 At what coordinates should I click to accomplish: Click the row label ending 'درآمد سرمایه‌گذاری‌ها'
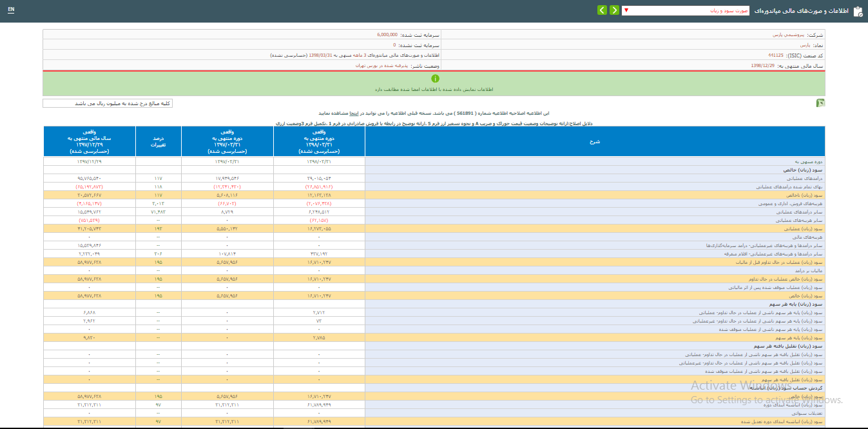tap(763, 246)
